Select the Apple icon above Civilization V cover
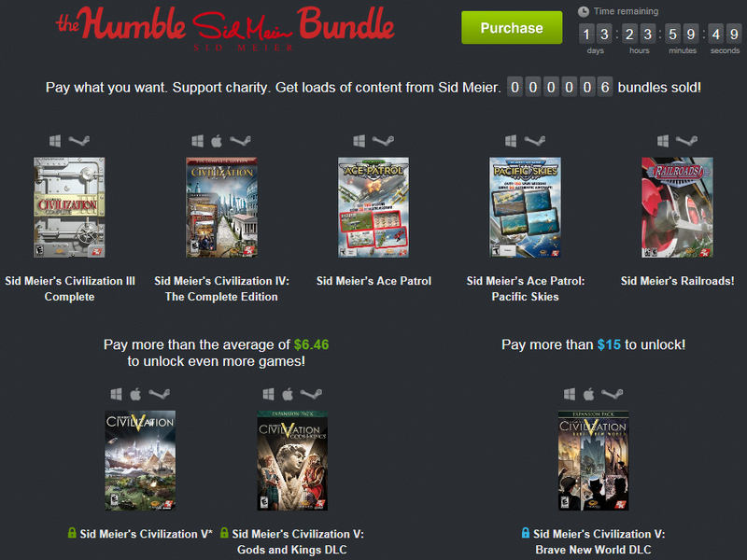Screen dimensions: 747x560 135,394
